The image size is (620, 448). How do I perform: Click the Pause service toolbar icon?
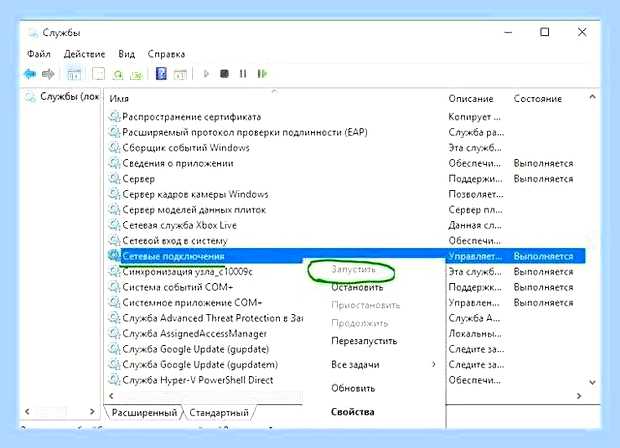click(x=243, y=74)
